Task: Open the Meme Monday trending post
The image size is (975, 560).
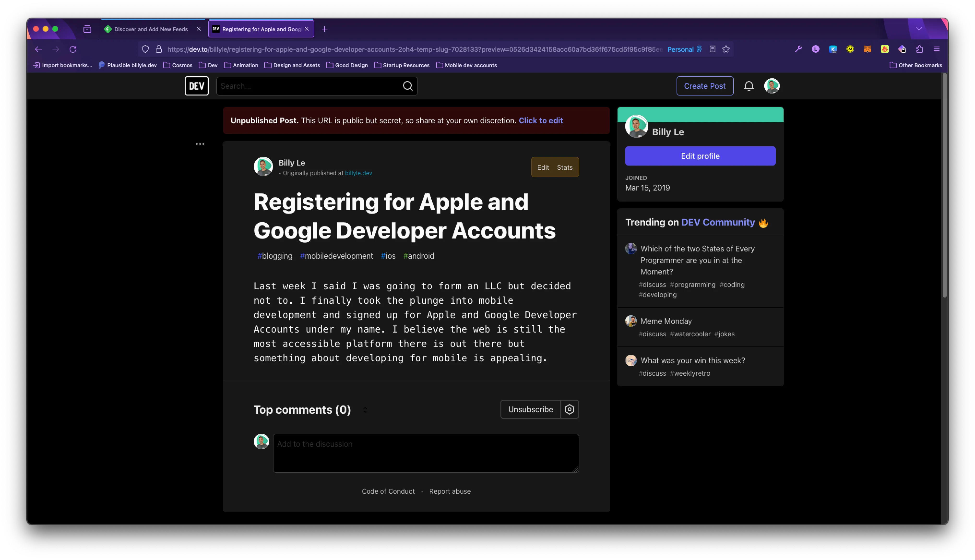Action: coord(666,321)
